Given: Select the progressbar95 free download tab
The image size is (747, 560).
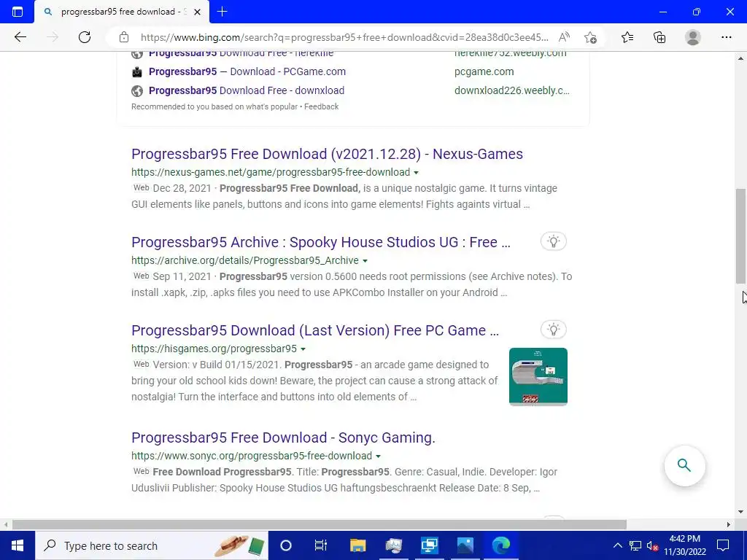Looking at the screenshot, I should 122,12.
